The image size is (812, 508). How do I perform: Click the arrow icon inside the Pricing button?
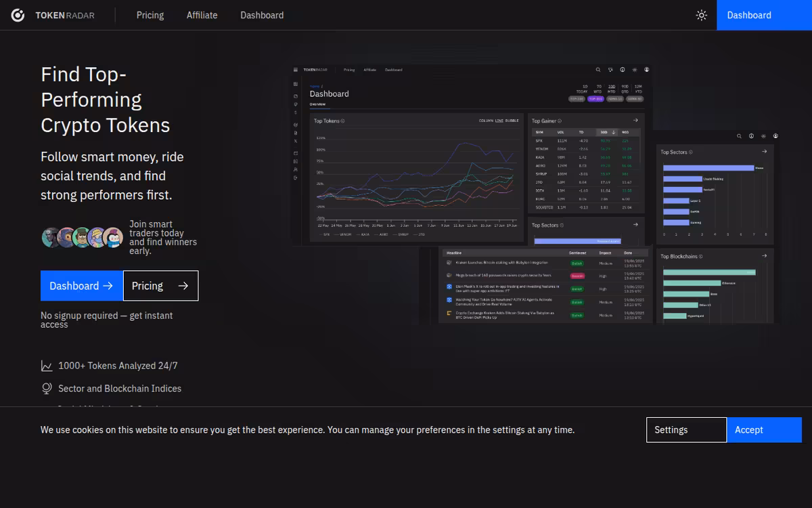(183, 286)
